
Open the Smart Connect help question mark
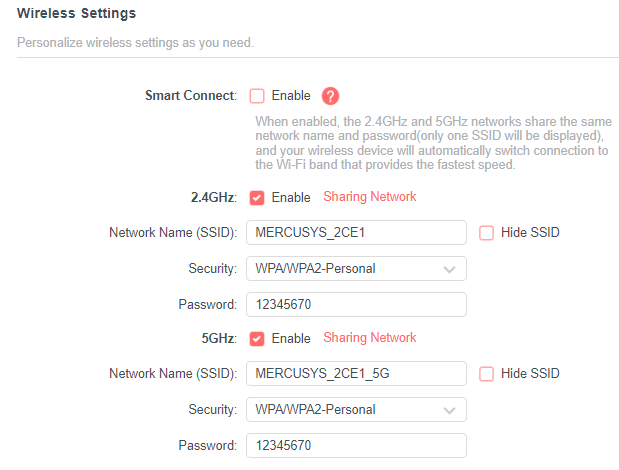tap(330, 96)
